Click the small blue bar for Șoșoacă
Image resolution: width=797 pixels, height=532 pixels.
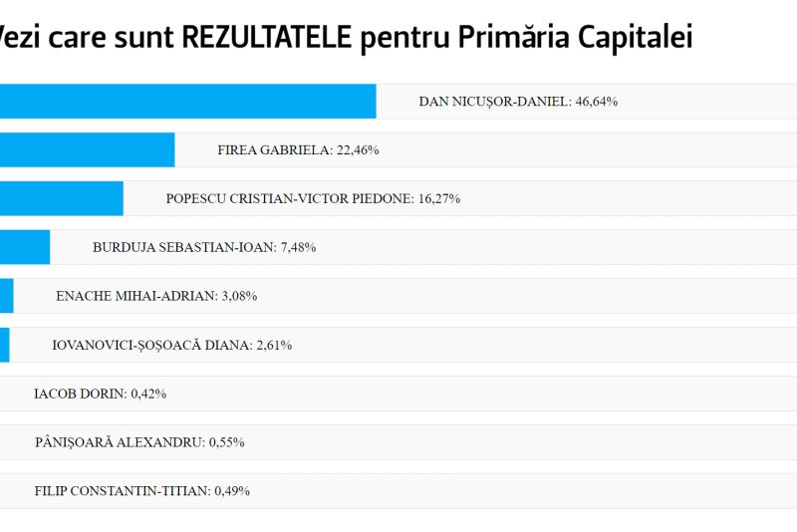point(5,345)
